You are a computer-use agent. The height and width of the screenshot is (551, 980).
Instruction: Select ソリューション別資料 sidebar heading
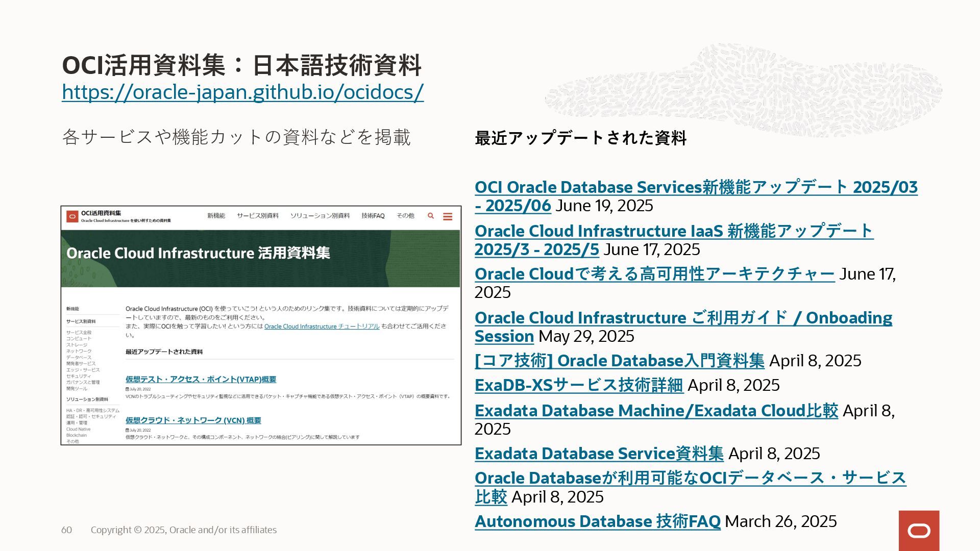click(x=87, y=399)
